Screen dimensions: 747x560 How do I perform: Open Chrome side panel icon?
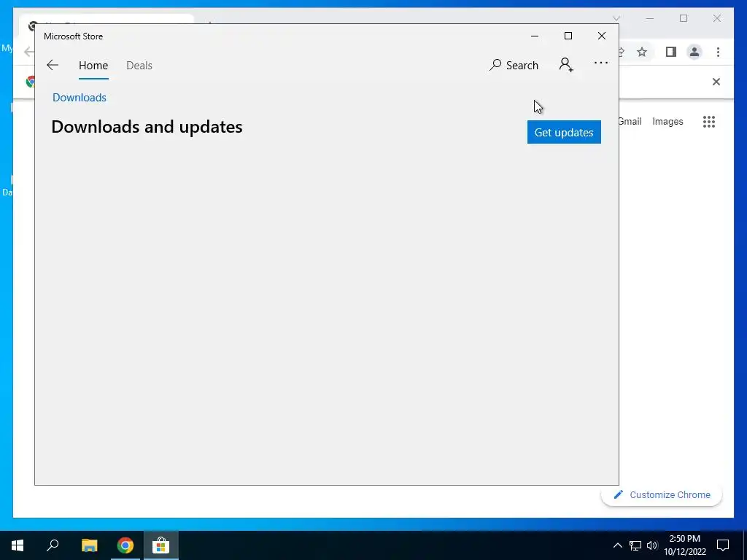671,52
